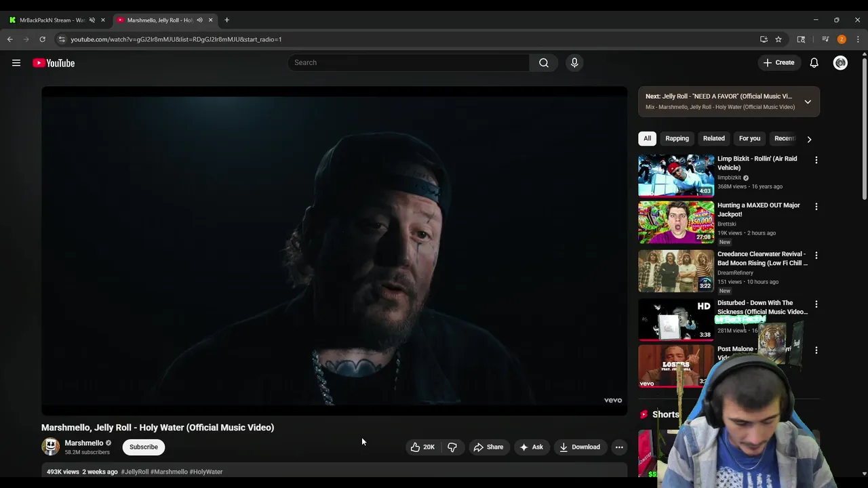This screenshot has width=868, height=488.
Task: Open Disturbed Down With The Sickness thumbnail
Action: tap(676, 320)
